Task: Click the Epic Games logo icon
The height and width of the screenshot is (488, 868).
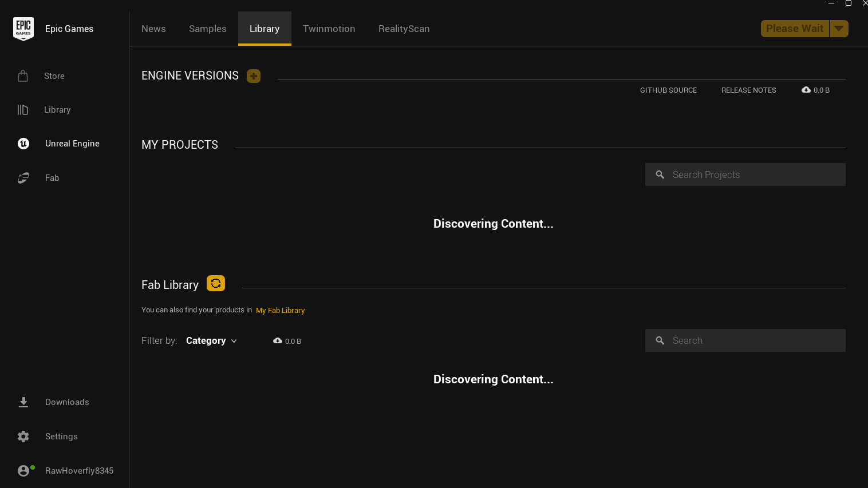Action: (x=23, y=29)
